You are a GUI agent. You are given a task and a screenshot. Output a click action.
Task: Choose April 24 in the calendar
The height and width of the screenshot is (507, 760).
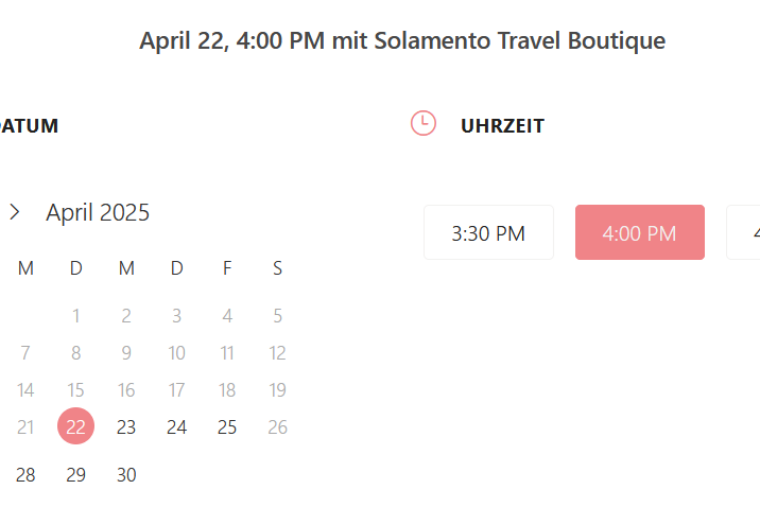tap(177, 427)
